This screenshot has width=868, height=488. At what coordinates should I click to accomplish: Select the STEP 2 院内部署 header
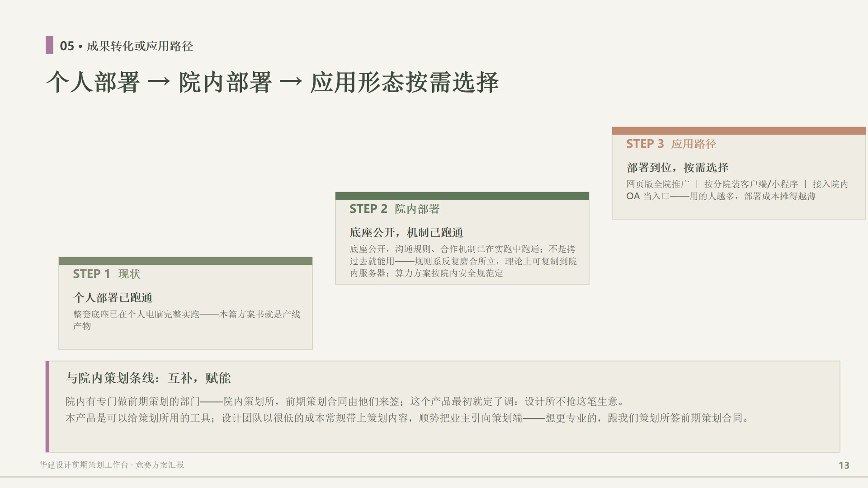point(394,209)
